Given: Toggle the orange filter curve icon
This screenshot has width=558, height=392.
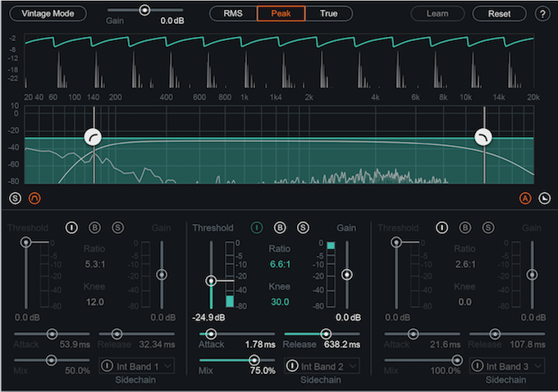Looking at the screenshot, I should [x=34, y=198].
